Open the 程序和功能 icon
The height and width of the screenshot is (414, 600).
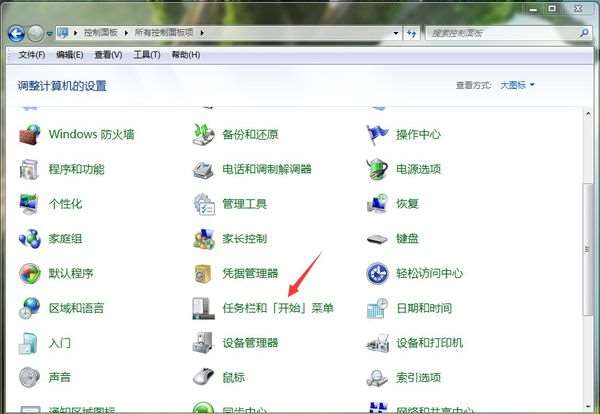pos(30,169)
